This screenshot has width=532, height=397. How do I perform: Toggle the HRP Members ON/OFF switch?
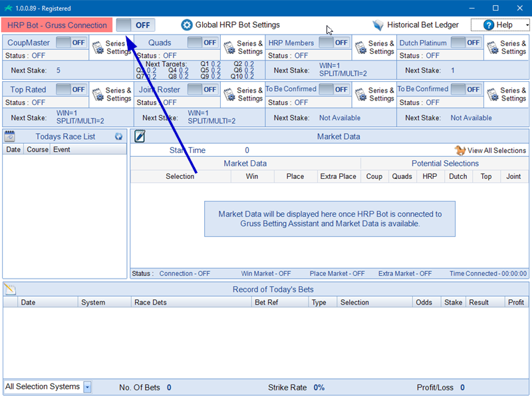click(x=334, y=43)
